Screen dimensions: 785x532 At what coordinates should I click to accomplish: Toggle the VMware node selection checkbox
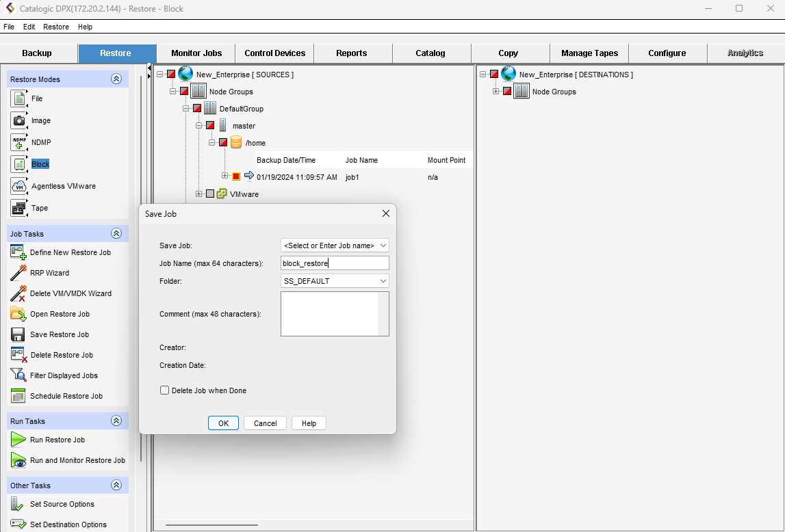[x=210, y=194]
